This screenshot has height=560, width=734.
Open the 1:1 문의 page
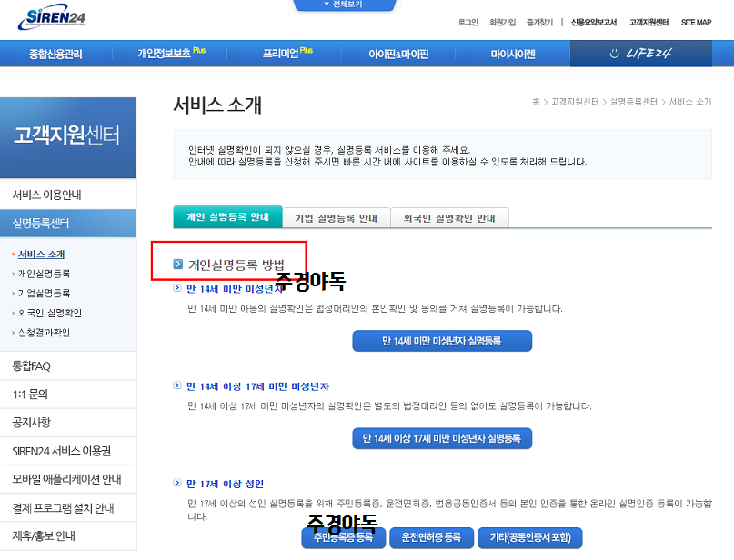(x=35, y=393)
